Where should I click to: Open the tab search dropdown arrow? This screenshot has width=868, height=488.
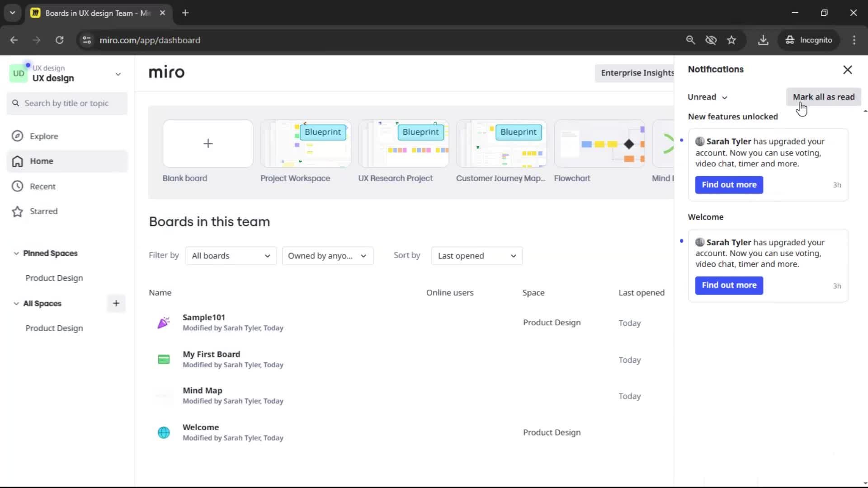[12, 13]
